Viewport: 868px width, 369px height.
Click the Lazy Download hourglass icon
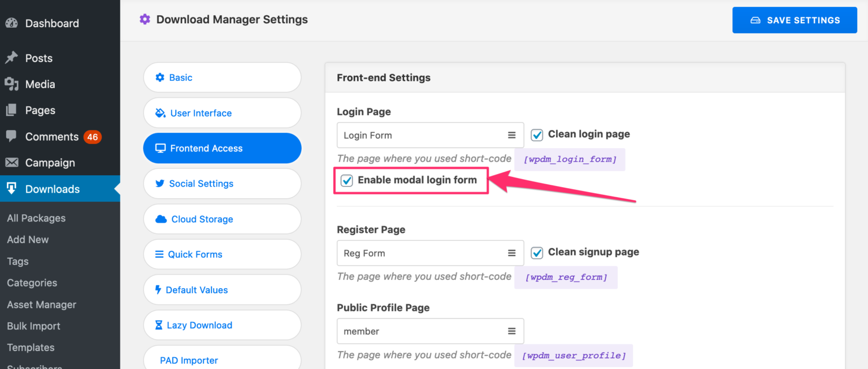[x=160, y=325]
